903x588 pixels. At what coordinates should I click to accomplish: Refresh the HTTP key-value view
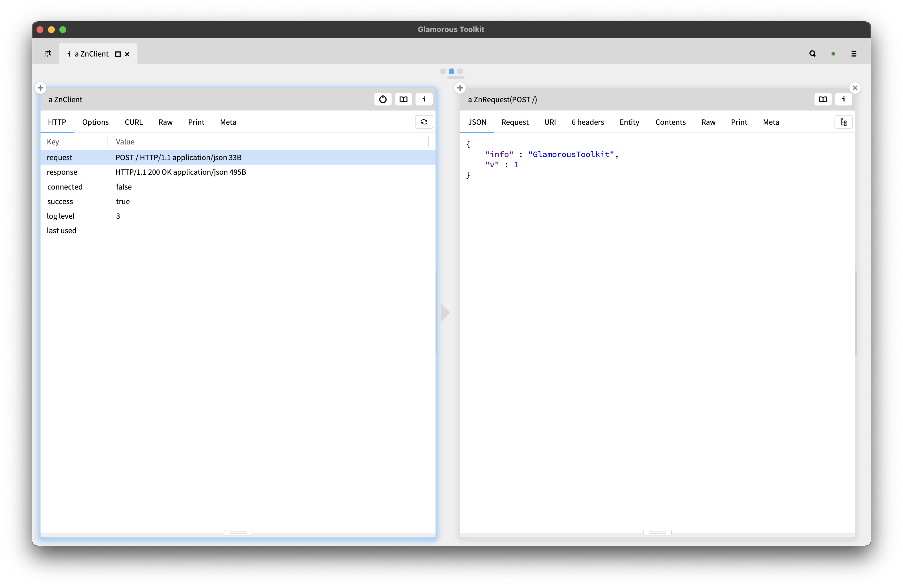pyautogui.click(x=424, y=122)
